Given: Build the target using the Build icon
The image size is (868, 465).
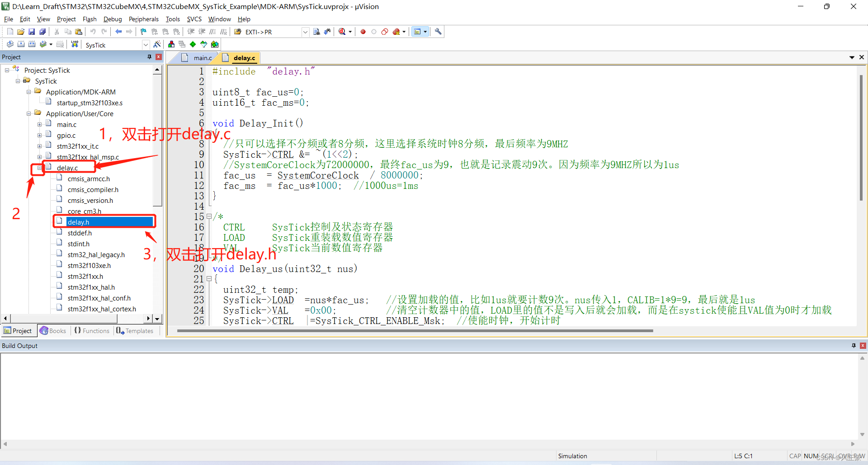Looking at the screenshot, I should 21,44.
